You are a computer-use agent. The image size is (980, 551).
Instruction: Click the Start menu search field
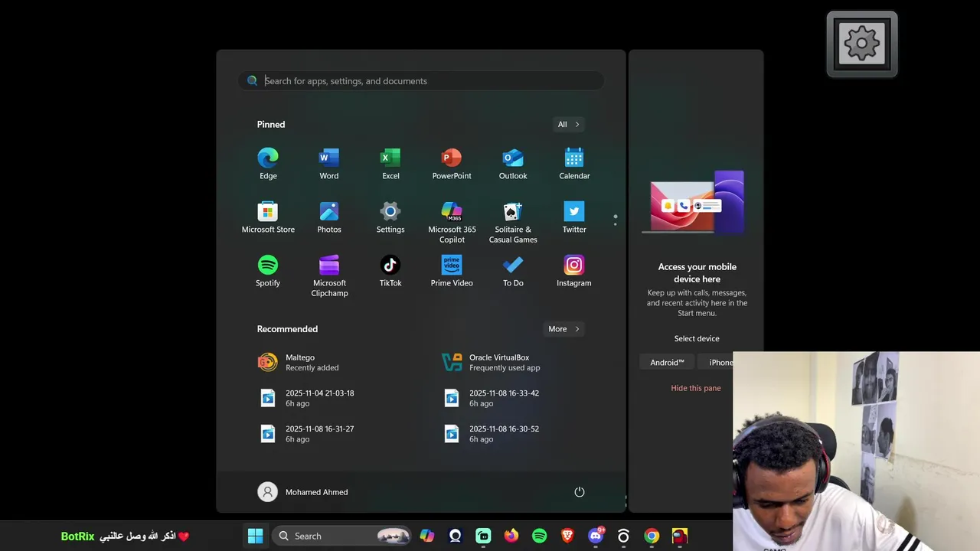(x=421, y=80)
